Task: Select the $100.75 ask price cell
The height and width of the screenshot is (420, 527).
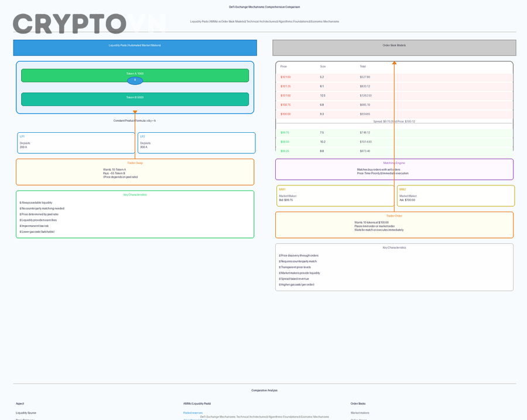Action: [286, 105]
